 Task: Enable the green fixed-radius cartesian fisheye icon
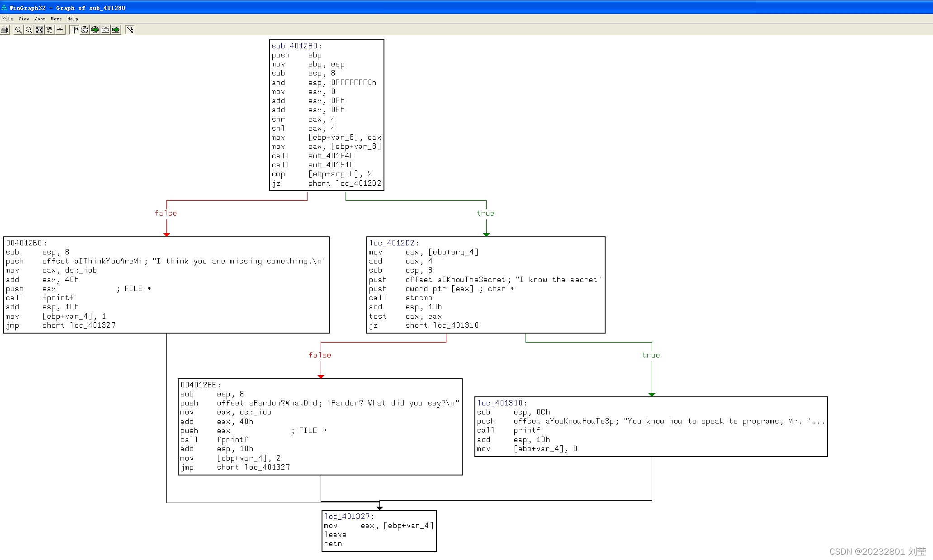pyautogui.click(x=116, y=30)
